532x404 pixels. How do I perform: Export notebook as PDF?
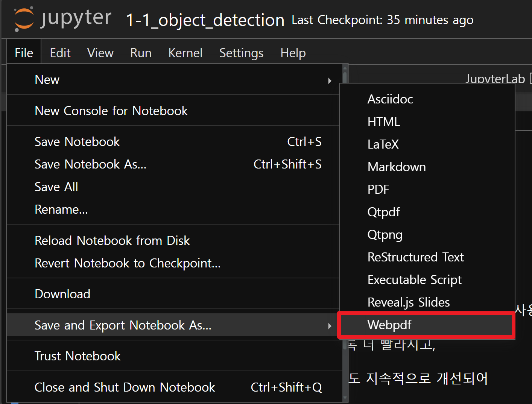point(427,190)
